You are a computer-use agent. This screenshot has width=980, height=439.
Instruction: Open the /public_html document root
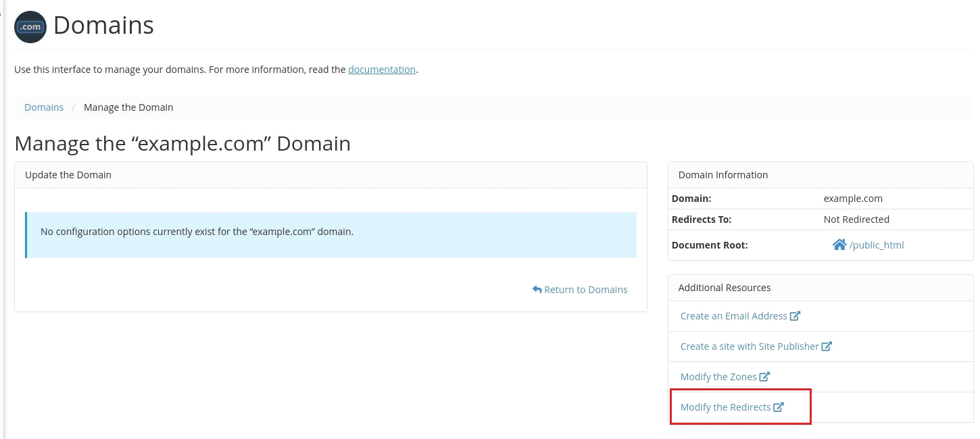tap(877, 244)
